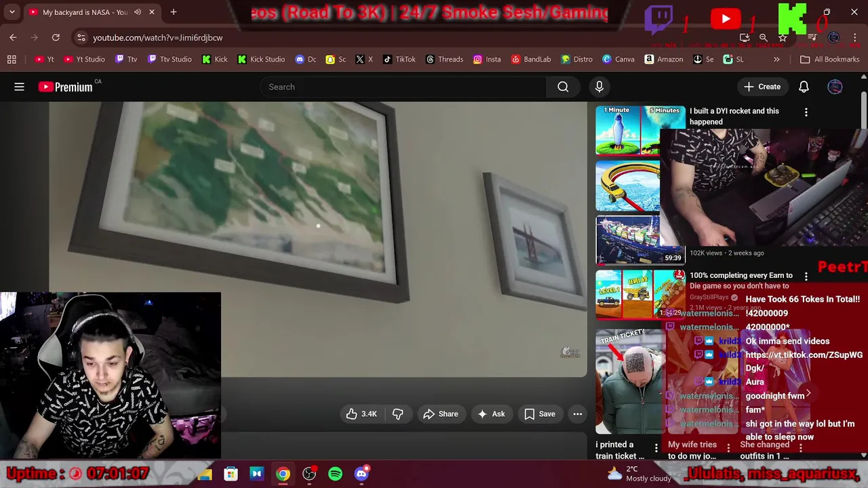The image size is (868, 488).
Task: Go back with the browser back arrow
Action: coord(13,38)
